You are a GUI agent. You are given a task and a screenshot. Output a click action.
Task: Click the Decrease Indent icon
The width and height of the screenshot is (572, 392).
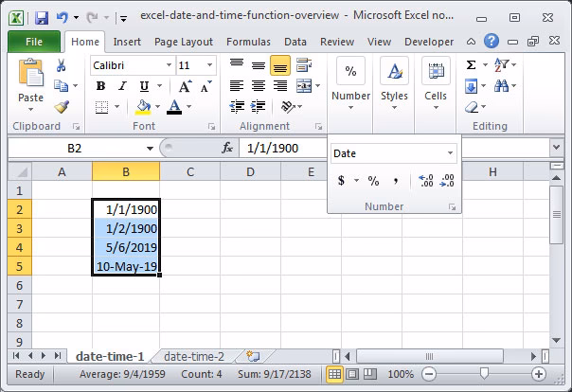coord(237,106)
